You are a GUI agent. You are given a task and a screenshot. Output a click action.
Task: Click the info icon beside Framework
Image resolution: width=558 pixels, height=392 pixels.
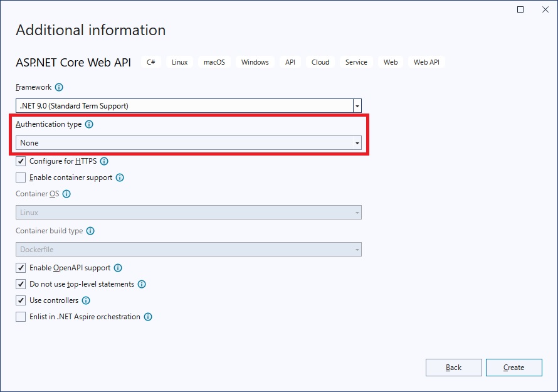coord(59,87)
